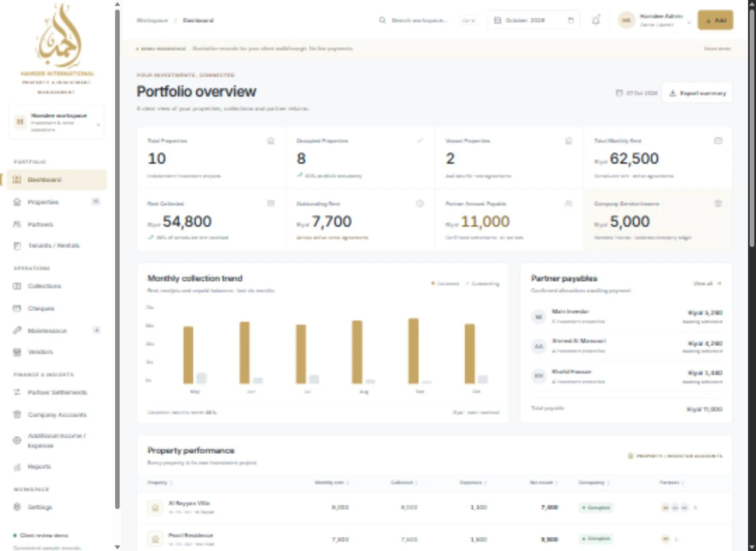Open Properties in the sidebar
The height and width of the screenshot is (551, 756).
(x=56, y=202)
